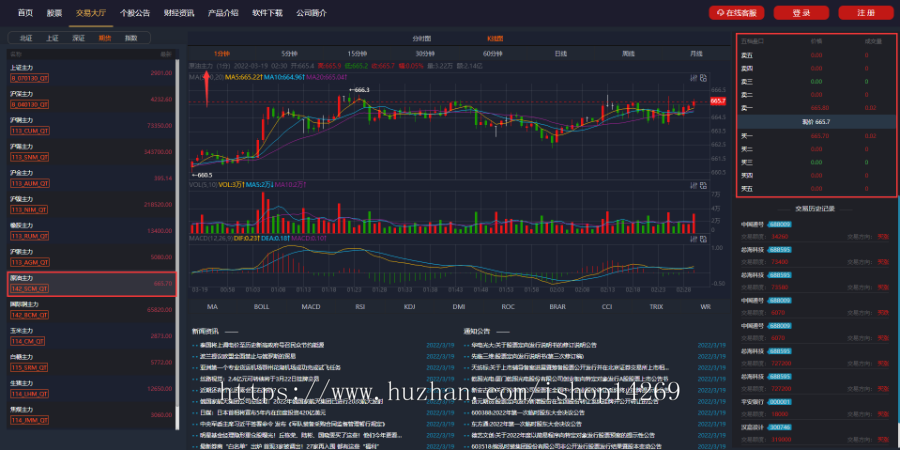Choose the KDJ indicator
This screenshot has height=450, width=900.
point(409,307)
